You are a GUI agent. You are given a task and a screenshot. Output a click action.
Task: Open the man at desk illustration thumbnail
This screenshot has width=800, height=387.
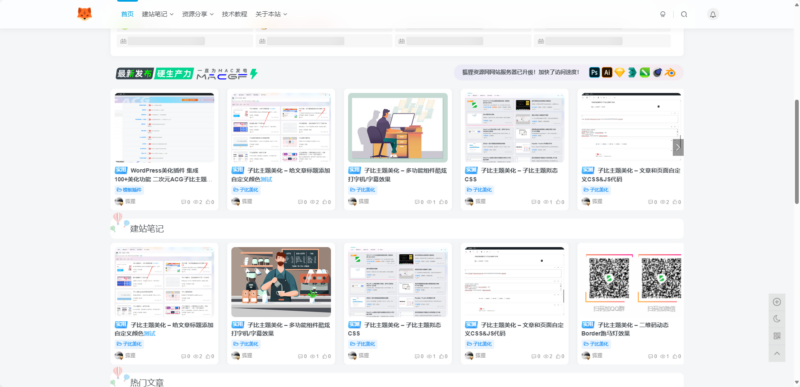(x=398, y=127)
